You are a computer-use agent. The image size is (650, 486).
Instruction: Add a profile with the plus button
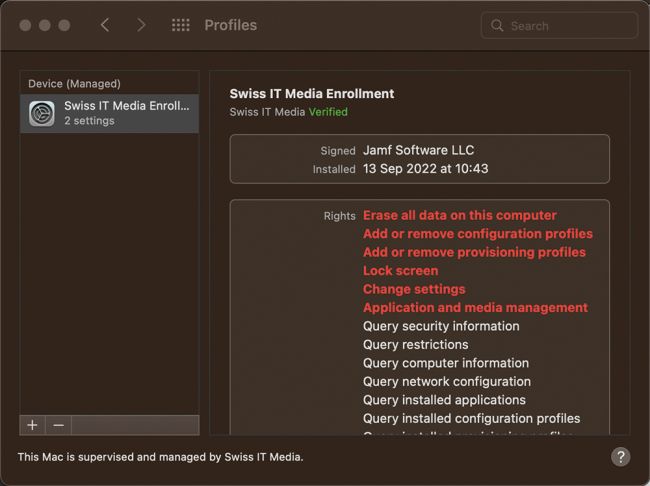point(32,425)
